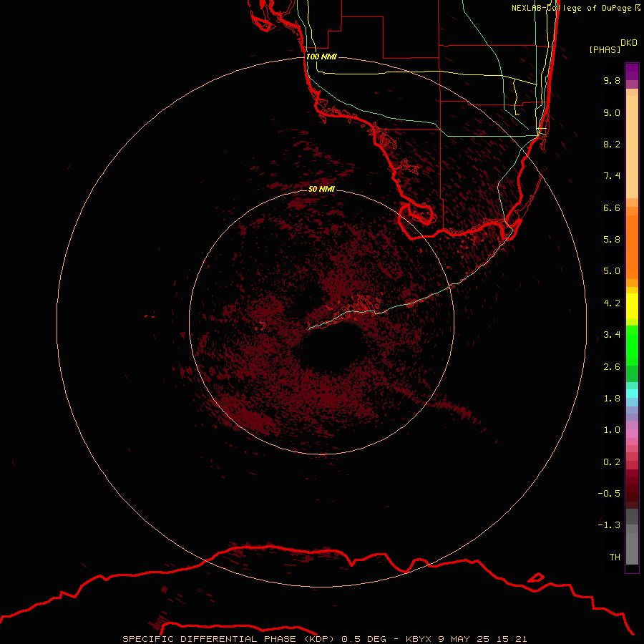Select the cyan band of the color bar
Image resolution: width=644 pixels, height=644 pixels.
coord(632,394)
